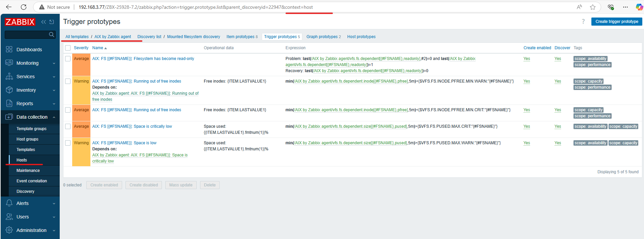Click the Administration gear icon
This screenshot has width=644, height=239.
9,230
